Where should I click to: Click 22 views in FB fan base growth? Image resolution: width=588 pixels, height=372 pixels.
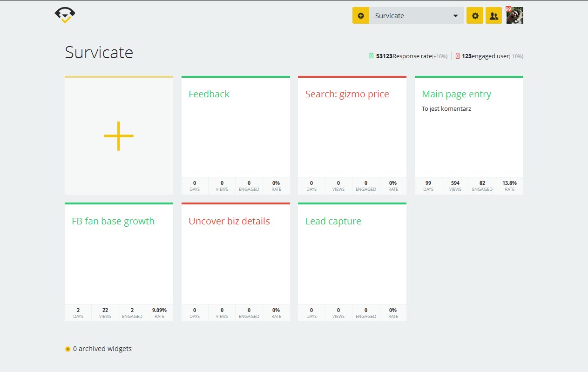pyautogui.click(x=105, y=313)
